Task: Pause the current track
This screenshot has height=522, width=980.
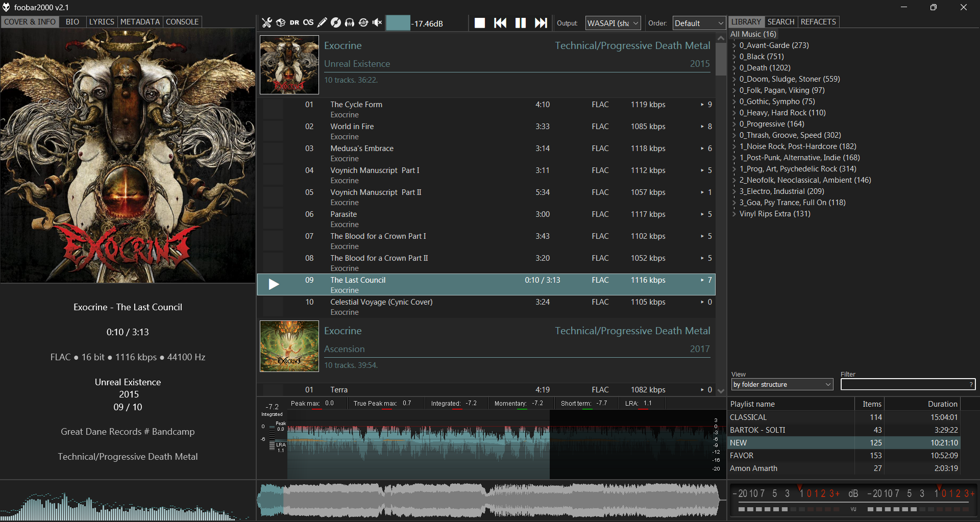Action: (x=520, y=23)
